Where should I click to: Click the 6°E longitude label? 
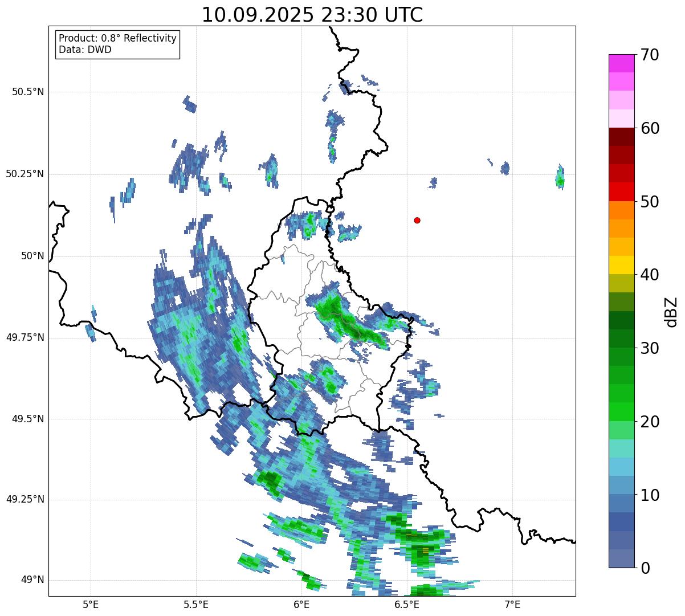pos(301,604)
